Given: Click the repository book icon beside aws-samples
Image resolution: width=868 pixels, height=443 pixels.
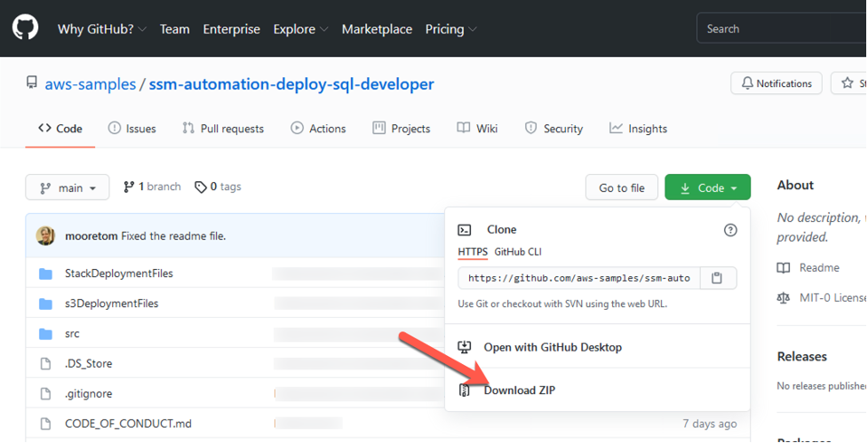Looking at the screenshot, I should (x=32, y=83).
